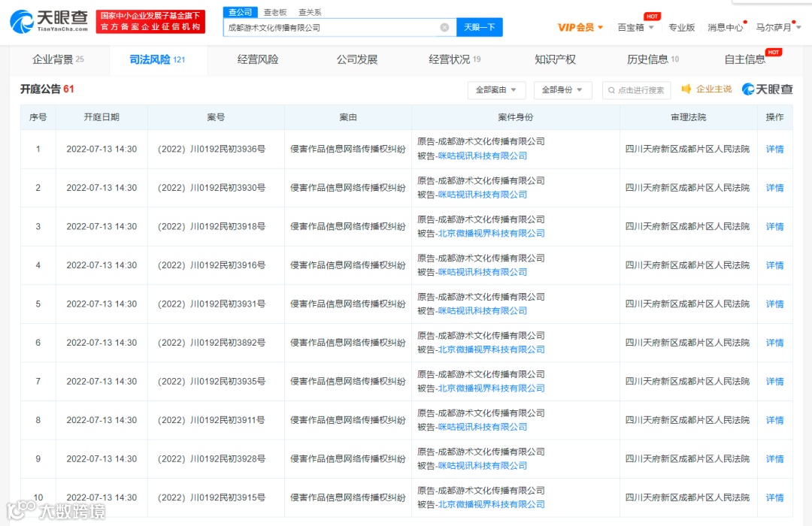Open the 专业版 link
Viewport: 812px width, 526px height.
pos(681,28)
